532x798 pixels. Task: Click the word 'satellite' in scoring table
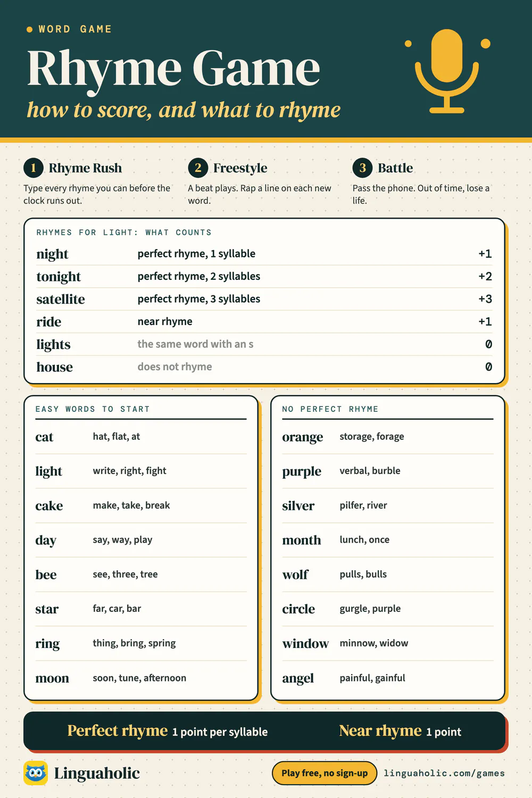(x=61, y=299)
